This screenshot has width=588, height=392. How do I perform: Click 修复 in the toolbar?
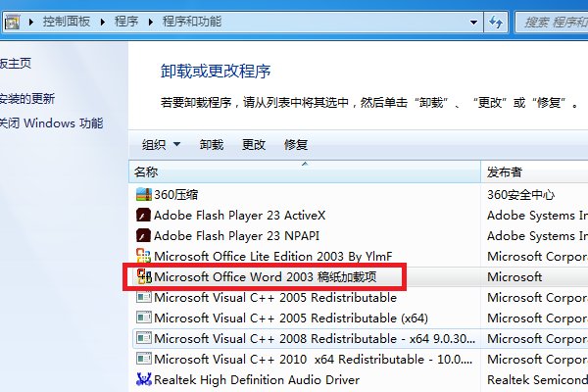click(x=296, y=144)
